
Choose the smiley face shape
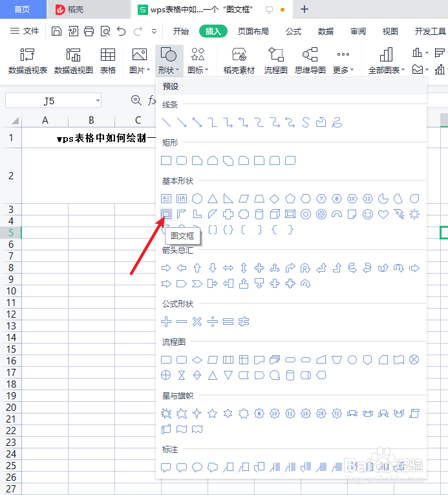pyautogui.click(x=368, y=214)
